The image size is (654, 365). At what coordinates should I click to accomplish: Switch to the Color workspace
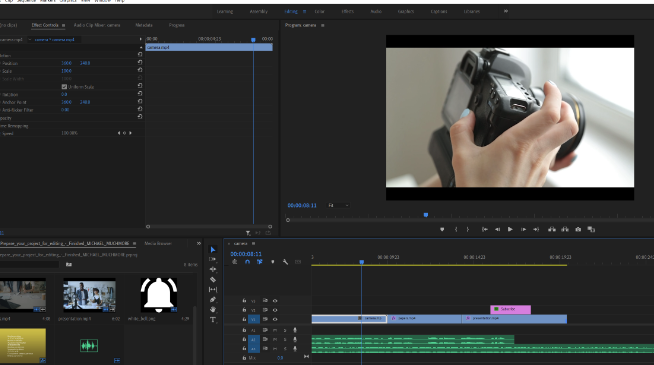tap(319, 12)
